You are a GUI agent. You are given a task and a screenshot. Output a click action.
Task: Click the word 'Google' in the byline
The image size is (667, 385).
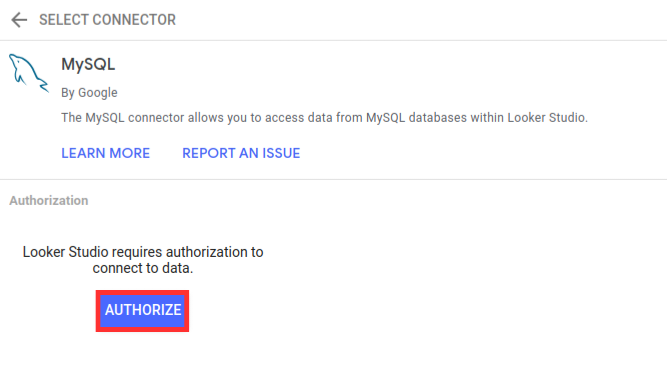pyautogui.click(x=98, y=93)
